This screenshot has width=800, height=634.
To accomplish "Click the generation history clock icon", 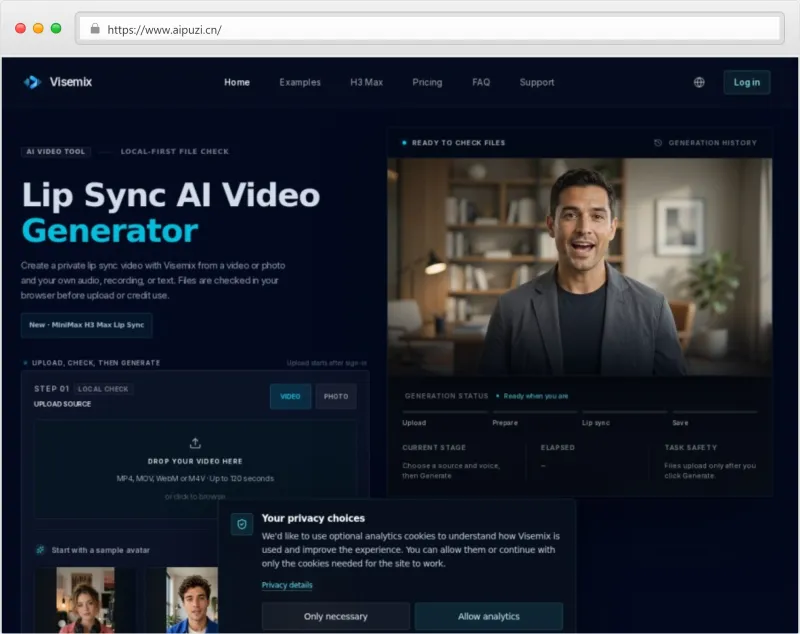I will [x=658, y=143].
